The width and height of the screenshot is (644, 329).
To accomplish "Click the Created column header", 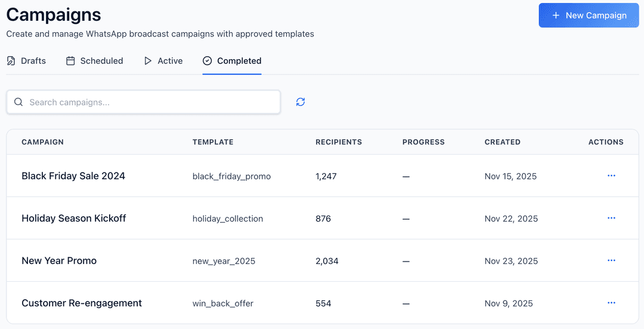I will point(502,142).
